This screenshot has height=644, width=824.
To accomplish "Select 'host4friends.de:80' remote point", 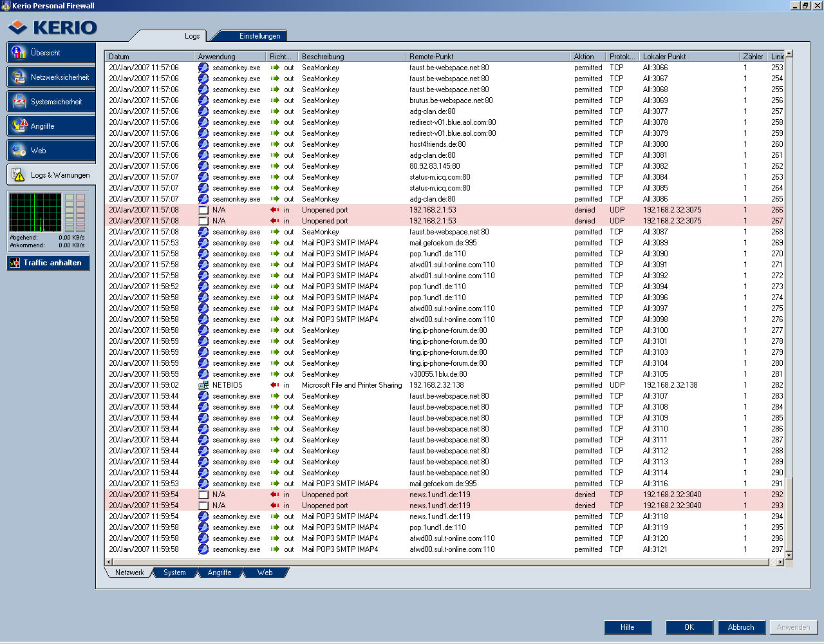I will [x=438, y=144].
